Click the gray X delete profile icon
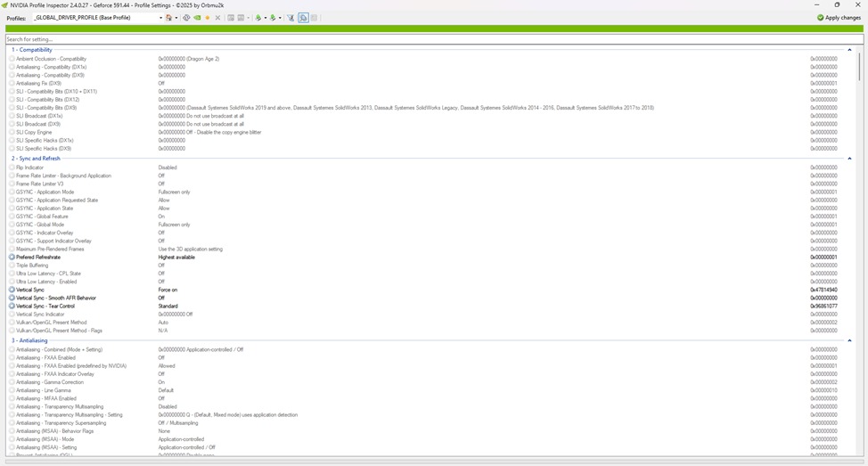 [x=217, y=18]
